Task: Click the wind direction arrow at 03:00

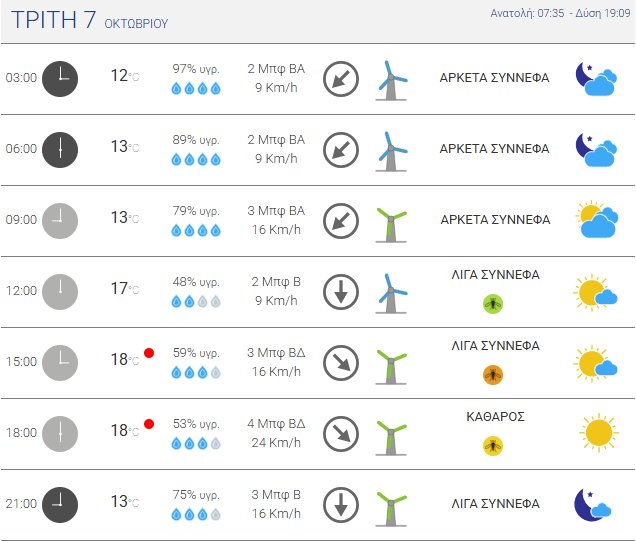Action: point(341,78)
